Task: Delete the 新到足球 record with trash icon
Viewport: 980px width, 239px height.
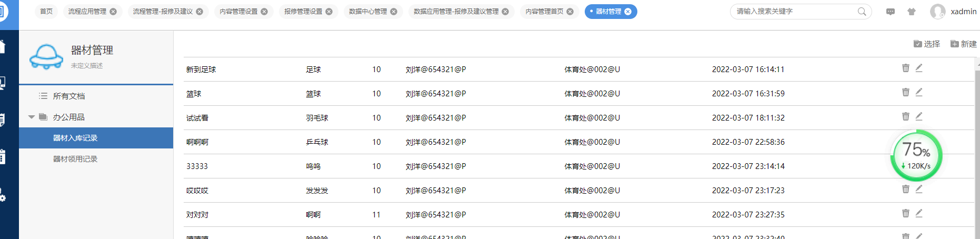Action: tap(905, 68)
